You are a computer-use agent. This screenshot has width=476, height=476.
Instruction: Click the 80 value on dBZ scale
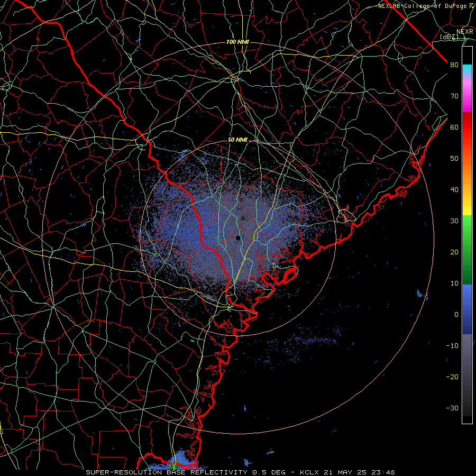[x=454, y=65]
